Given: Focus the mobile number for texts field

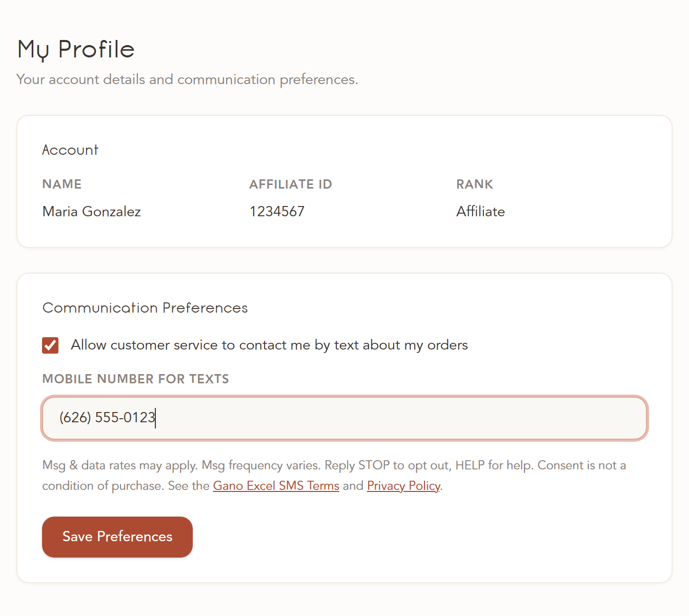Looking at the screenshot, I should pyautogui.click(x=344, y=418).
